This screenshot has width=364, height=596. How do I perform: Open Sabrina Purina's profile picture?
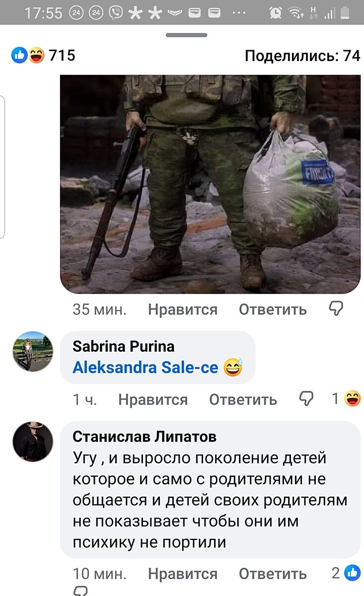(33, 351)
